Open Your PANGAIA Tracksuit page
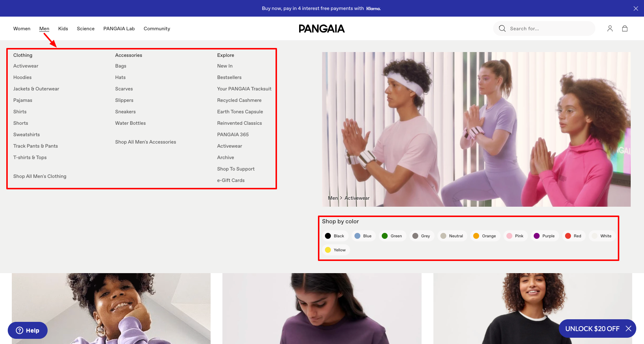 click(x=244, y=89)
